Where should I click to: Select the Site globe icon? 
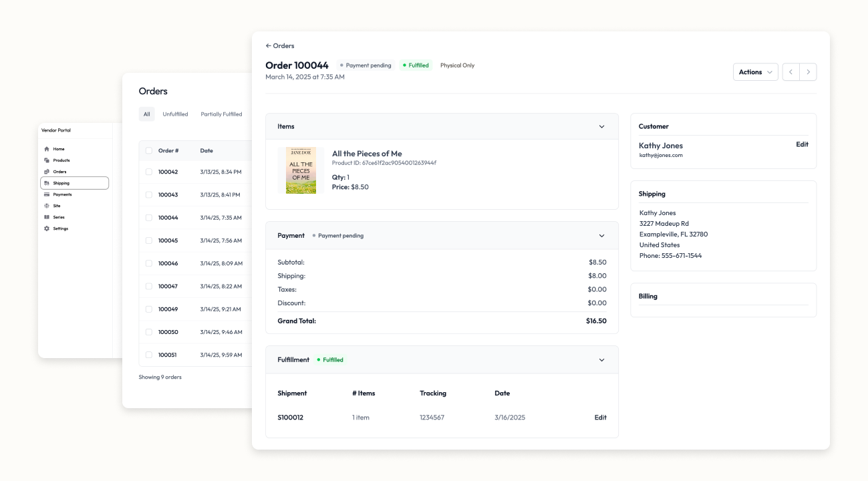47,206
